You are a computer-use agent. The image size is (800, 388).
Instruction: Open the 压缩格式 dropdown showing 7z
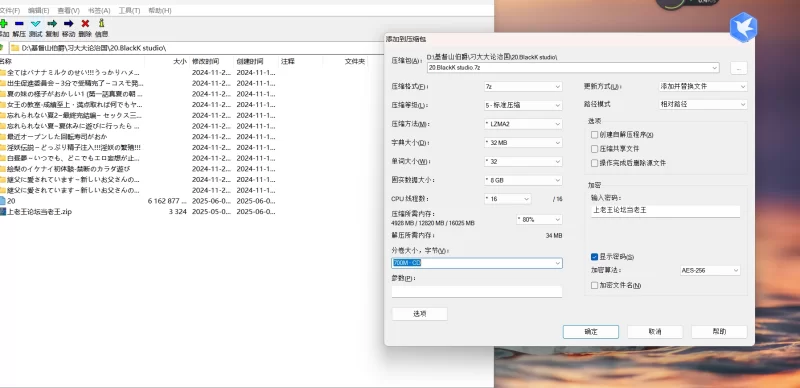[x=522, y=87]
